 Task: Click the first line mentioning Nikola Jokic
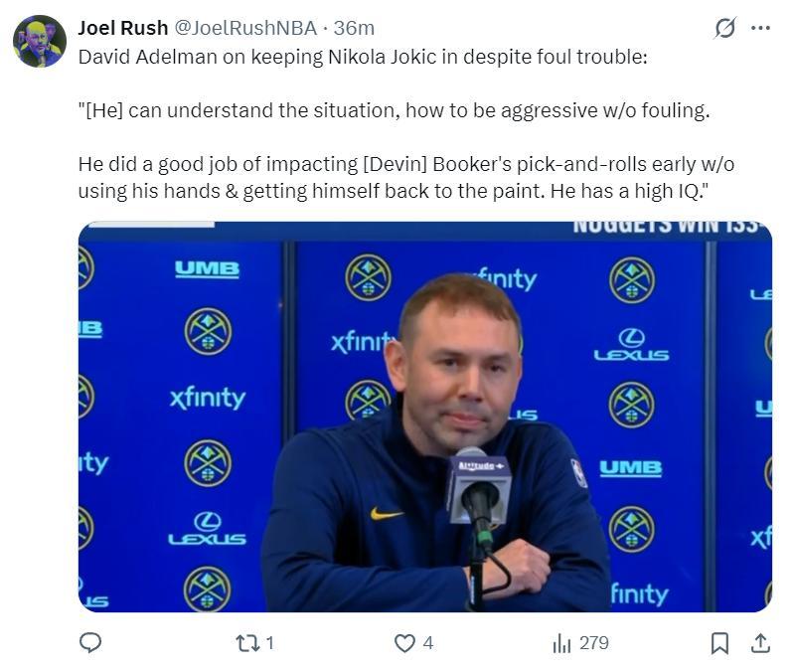tap(362, 57)
